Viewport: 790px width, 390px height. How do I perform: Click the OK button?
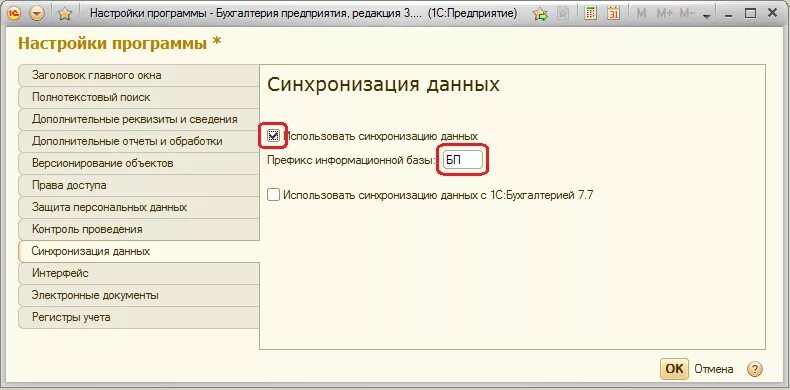point(674,369)
